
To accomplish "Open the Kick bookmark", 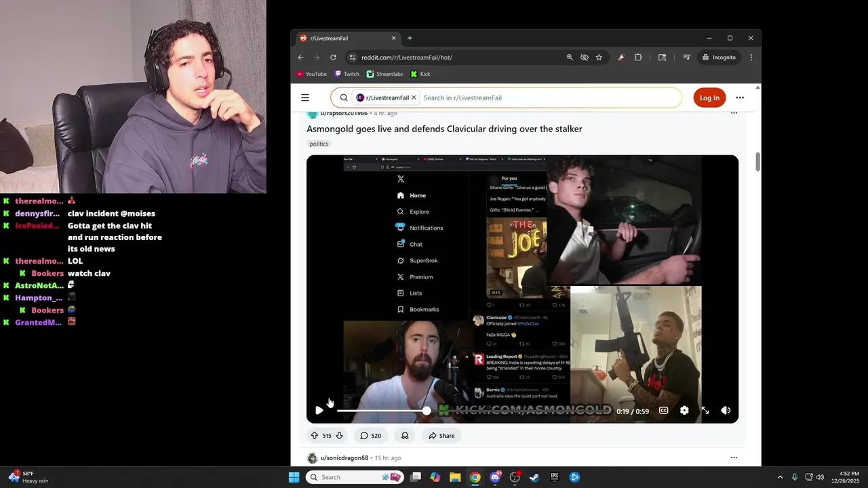I will coord(420,74).
